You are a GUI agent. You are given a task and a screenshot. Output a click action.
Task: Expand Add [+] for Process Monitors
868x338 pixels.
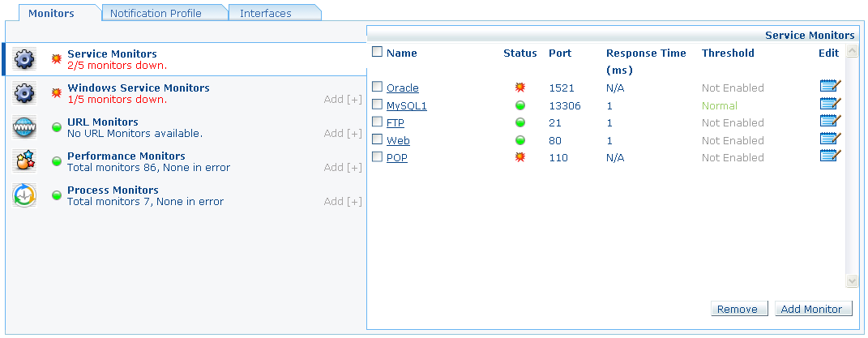click(x=343, y=202)
